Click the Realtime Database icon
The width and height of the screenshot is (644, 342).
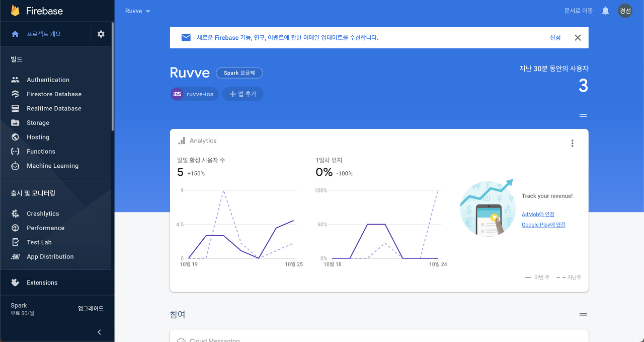click(x=15, y=108)
